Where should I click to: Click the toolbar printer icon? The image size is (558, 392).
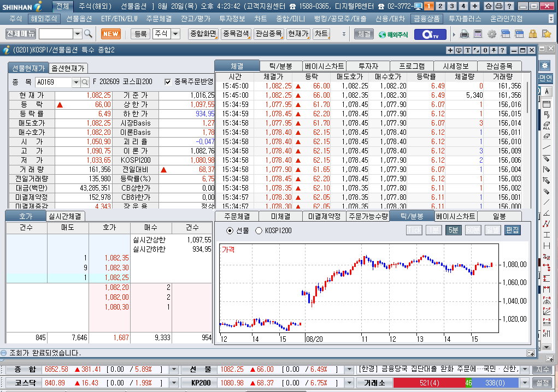[x=465, y=34]
